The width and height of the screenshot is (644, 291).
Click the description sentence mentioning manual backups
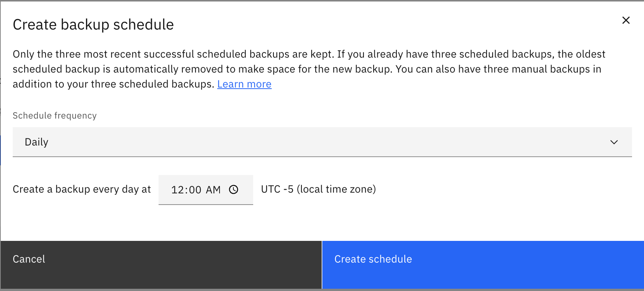[497, 69]
